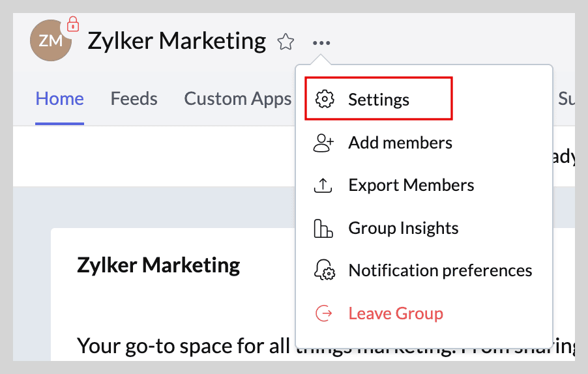Click the Add members person icon
The width and height of the screenshot is (588, 374).
pyautogui.click(x=324, y=143)
